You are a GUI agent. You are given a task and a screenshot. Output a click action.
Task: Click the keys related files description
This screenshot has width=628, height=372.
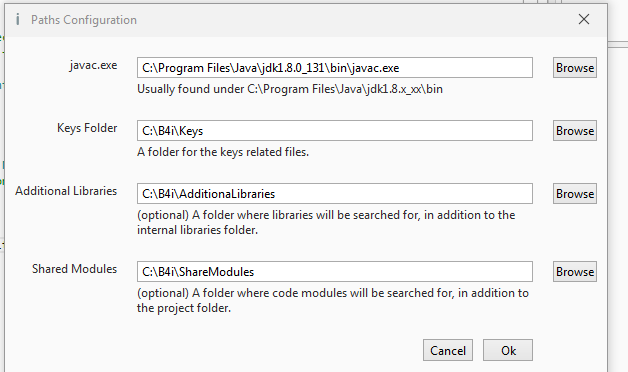point(223,152)
